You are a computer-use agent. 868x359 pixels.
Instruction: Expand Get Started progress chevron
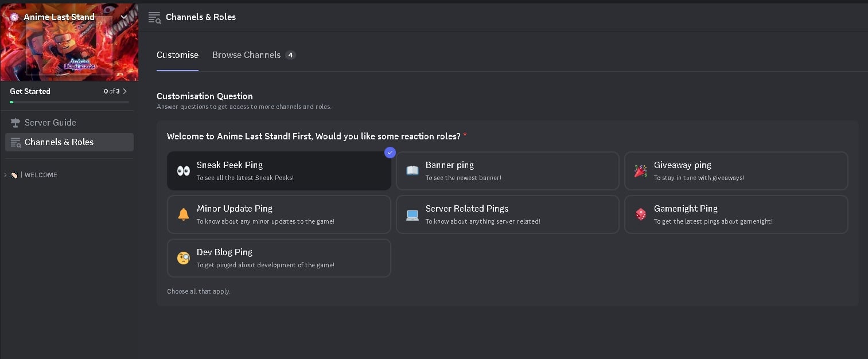tap(125, 91)
